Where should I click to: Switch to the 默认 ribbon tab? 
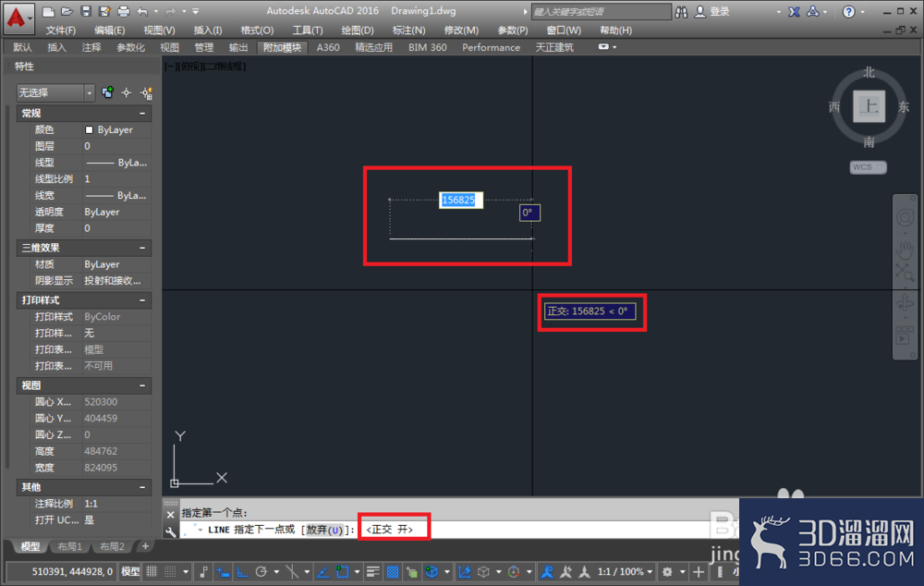pyautogui.click(x=22, y=47)
